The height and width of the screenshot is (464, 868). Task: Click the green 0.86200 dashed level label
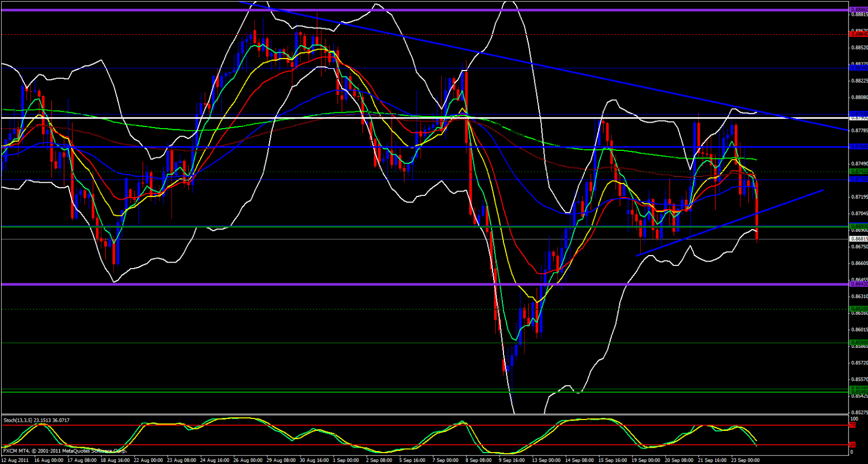(x=858, y=309)
